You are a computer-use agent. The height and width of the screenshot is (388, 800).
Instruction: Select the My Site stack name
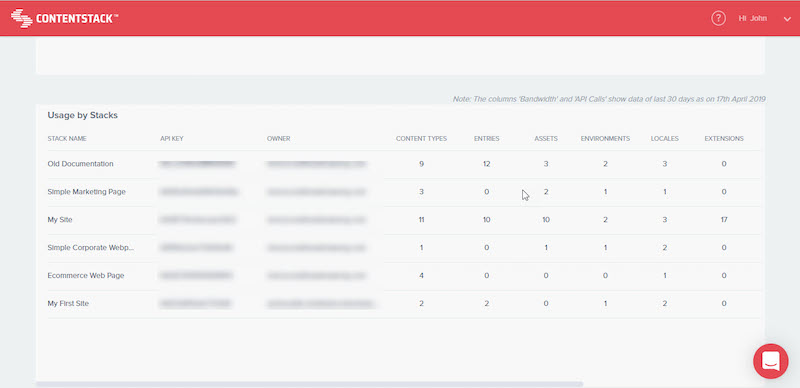point(60,220)
